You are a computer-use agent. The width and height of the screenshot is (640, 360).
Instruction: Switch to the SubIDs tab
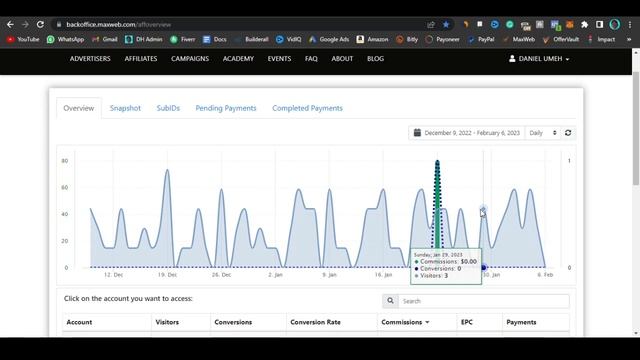click(x=168, y=108)
